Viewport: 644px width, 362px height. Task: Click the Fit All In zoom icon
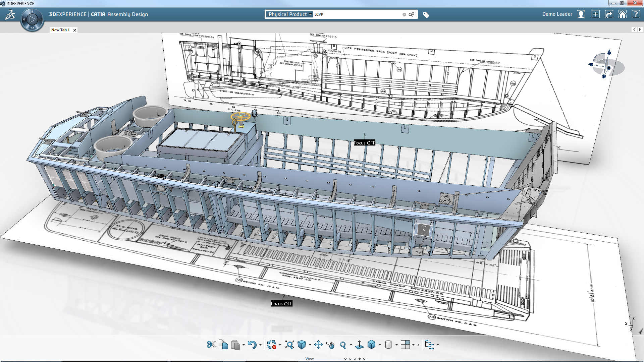coord(289,345)
